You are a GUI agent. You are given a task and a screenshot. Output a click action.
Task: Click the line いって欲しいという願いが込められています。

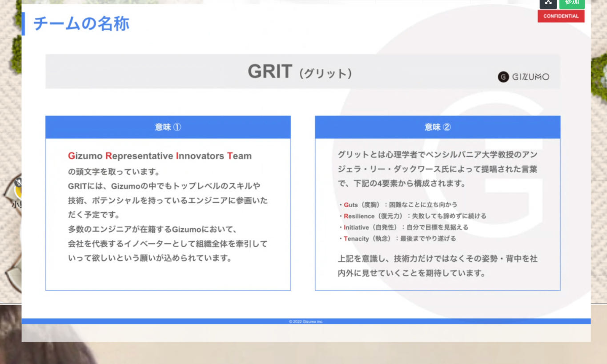150,258
